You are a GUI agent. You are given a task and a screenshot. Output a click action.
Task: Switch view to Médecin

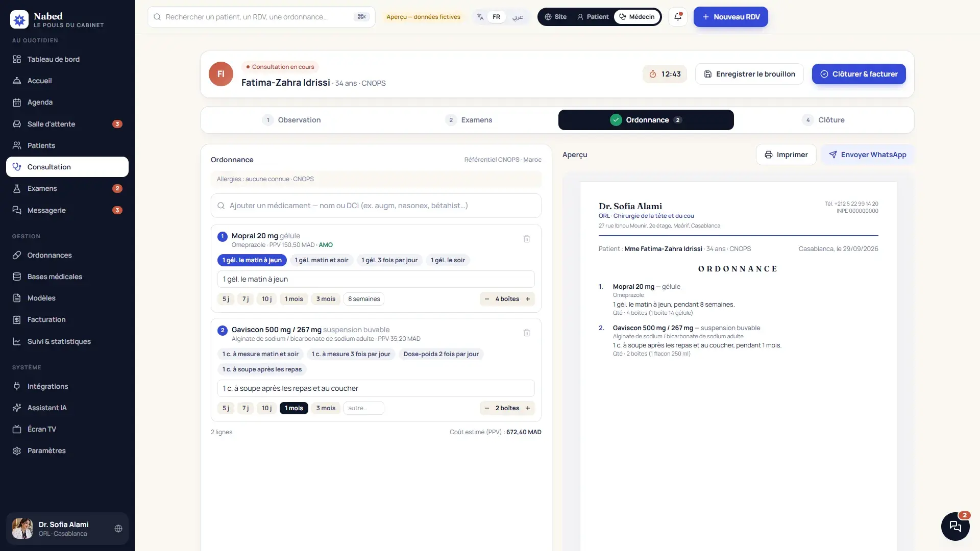click(637, 17)
